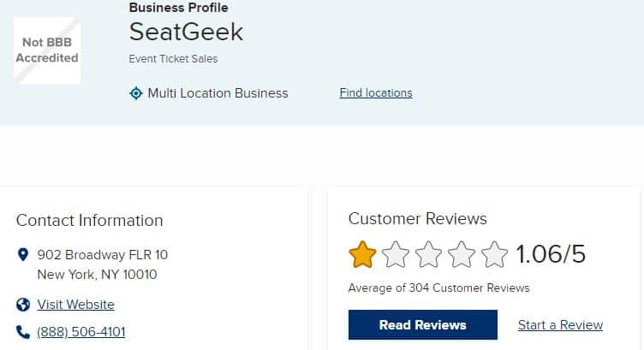Image resolution: width=644 pixels, height=350 pixels.
Task: Click Average of 304 Customer Reviews text
Action: point(439,288)
